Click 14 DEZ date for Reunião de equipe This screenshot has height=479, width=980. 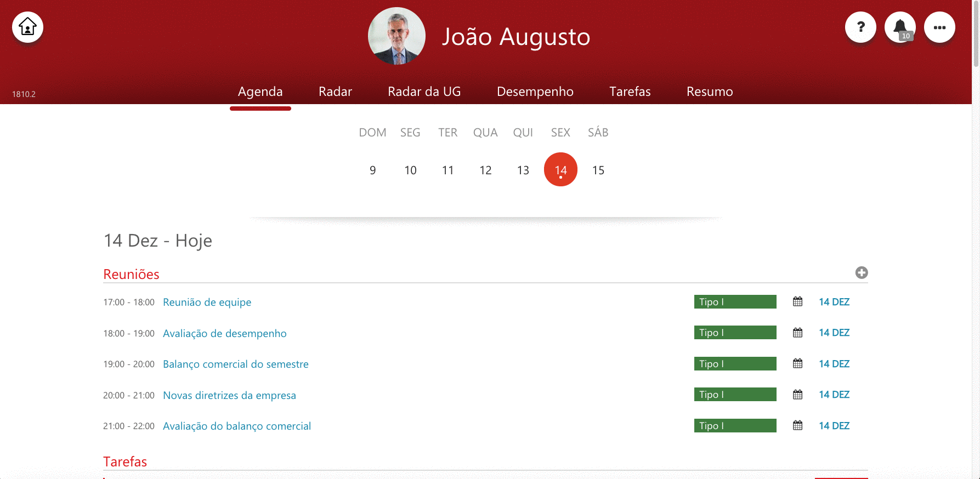(834, 301)
